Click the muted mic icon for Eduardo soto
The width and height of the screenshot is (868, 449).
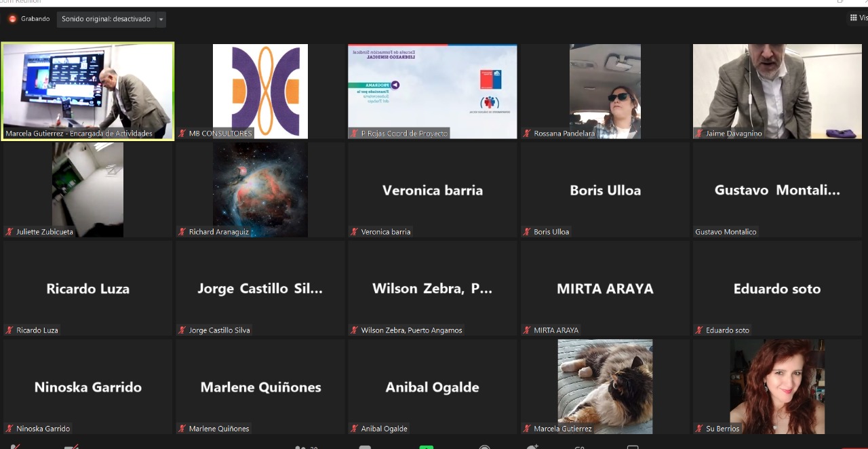coord(699,330)
